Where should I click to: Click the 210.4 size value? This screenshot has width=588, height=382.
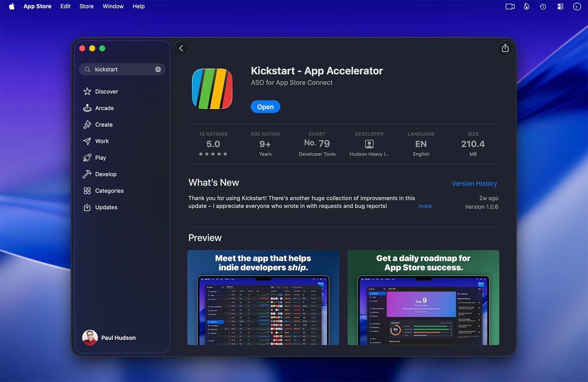(473, 144)
